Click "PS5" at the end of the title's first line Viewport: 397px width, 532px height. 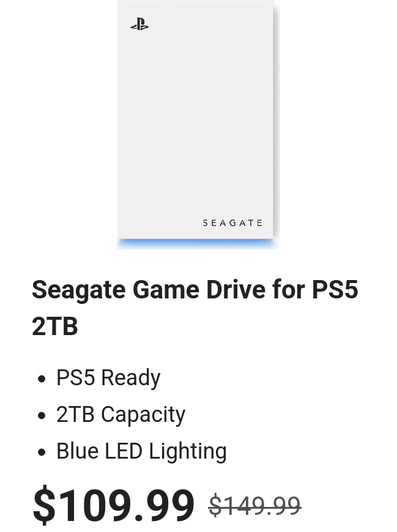click(x=335, y=290)
